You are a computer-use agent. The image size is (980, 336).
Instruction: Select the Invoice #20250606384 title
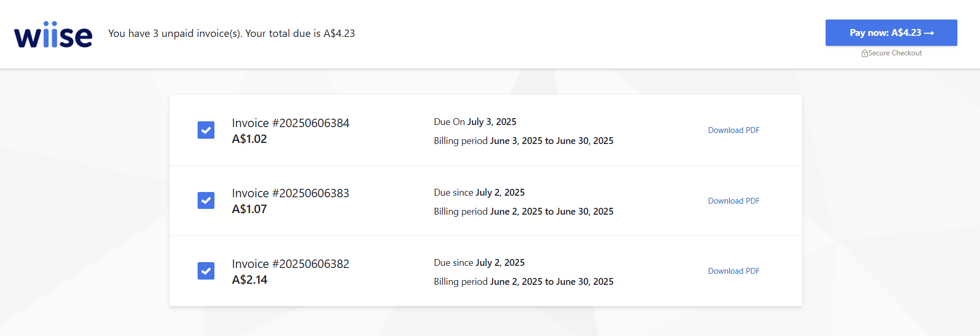point(291,123)
